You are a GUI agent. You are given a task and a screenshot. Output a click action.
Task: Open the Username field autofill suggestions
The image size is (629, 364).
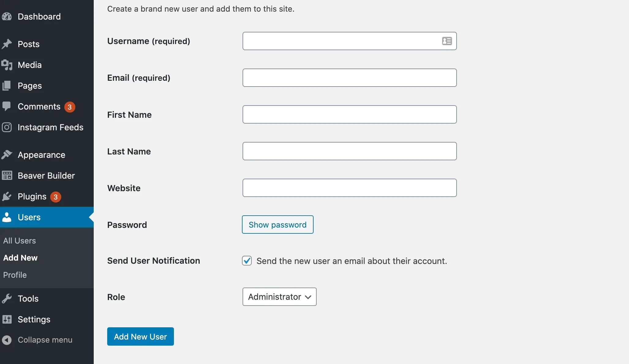447,41
